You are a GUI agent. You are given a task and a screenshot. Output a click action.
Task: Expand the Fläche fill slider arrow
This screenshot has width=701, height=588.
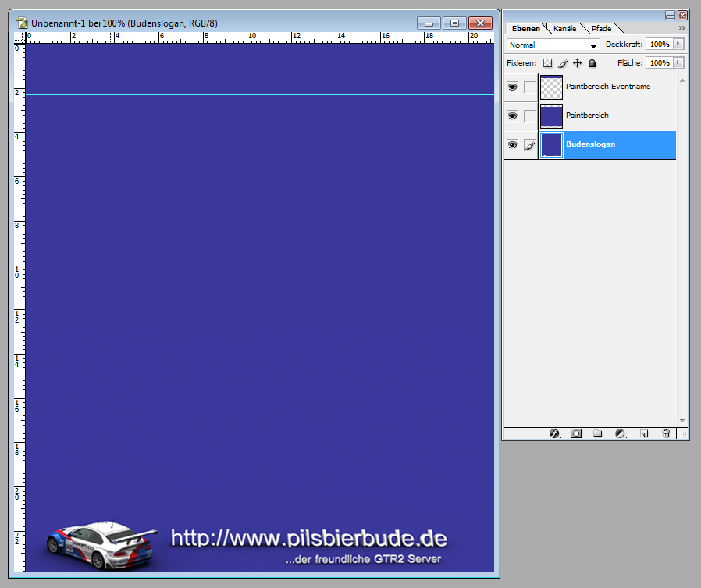(x=678, y=62)
